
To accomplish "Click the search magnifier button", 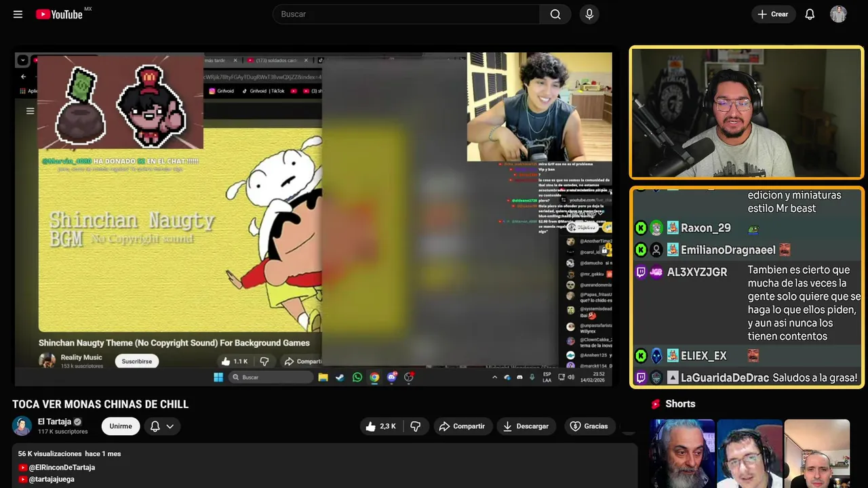I will (x=555, y=14).
